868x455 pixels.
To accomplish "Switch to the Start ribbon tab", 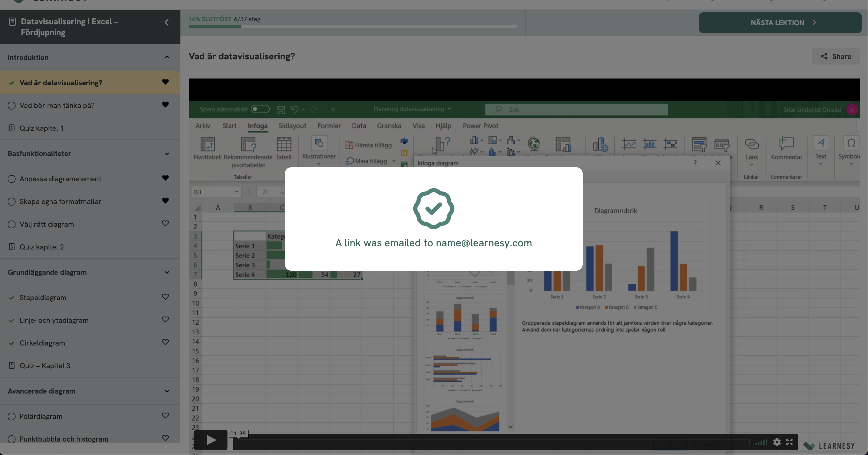I will pyautogui.click(x=229, y=126).
